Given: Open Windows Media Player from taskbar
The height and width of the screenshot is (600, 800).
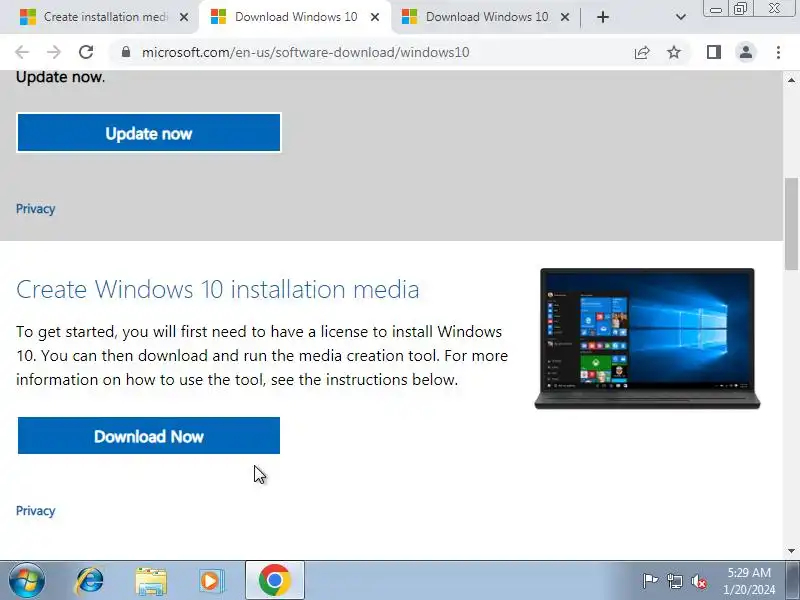Looking at the screenshot, I should point(211,581).
